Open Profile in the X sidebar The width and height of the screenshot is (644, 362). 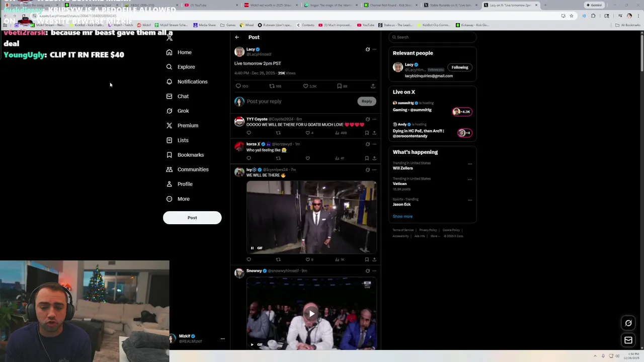point(180,184)
